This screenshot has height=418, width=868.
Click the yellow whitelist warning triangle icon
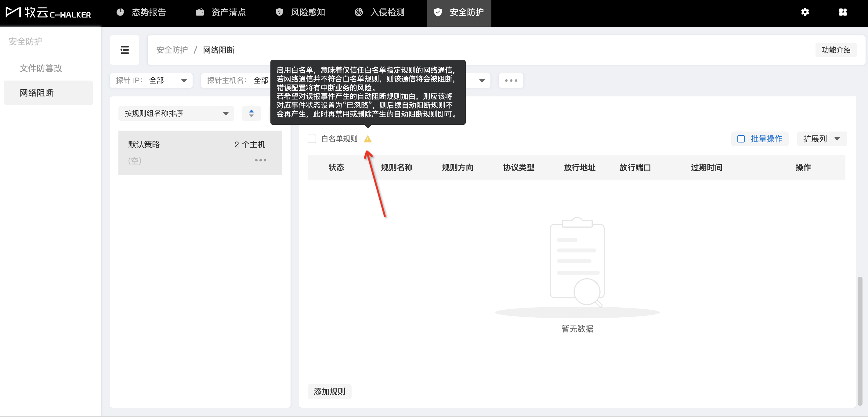(368, 139)
